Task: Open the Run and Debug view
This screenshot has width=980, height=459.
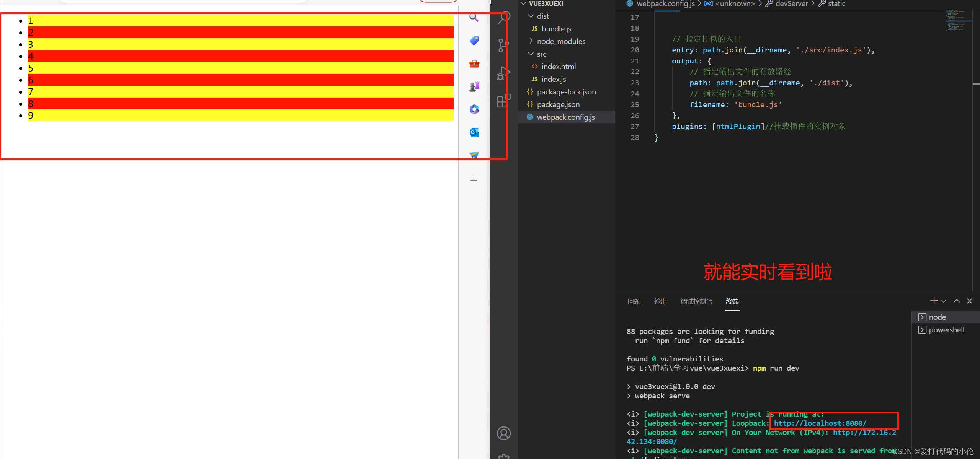Action: pos(503,73)
